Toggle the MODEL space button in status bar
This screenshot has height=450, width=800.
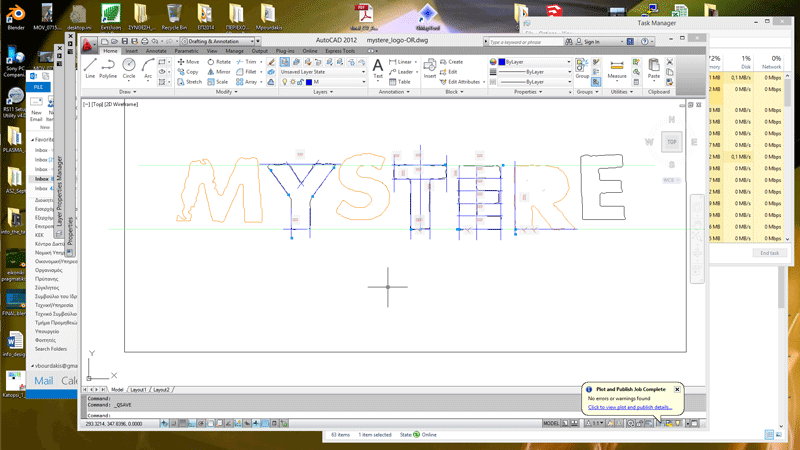(x=551, y=423)
